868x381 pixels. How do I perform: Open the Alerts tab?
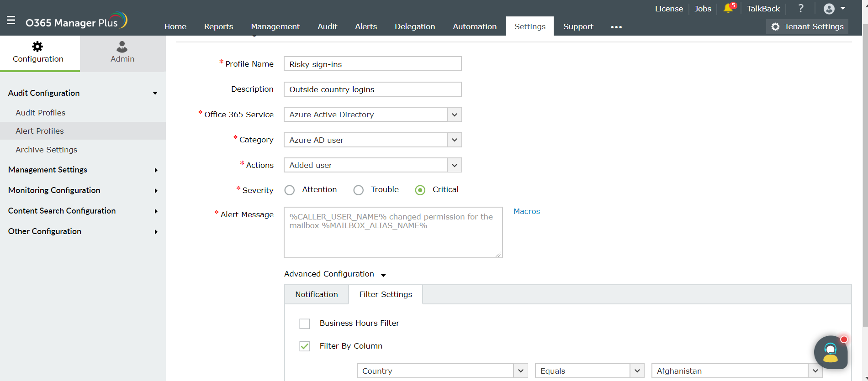366,26
